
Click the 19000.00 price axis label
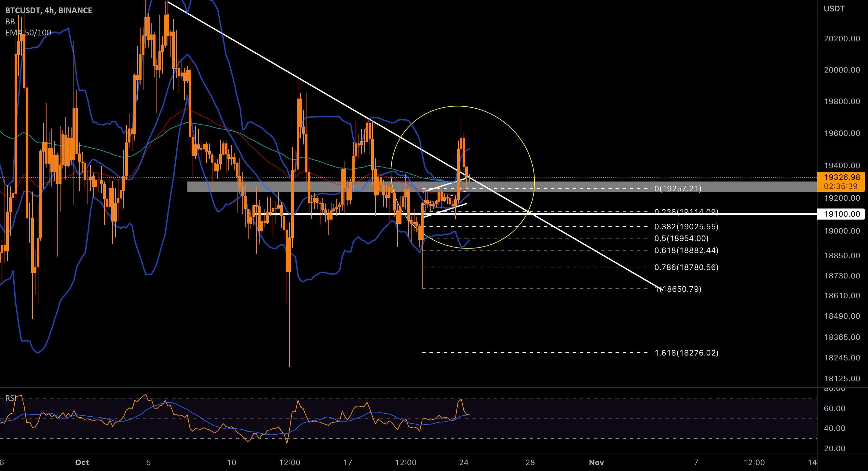[x=842, y=231]
